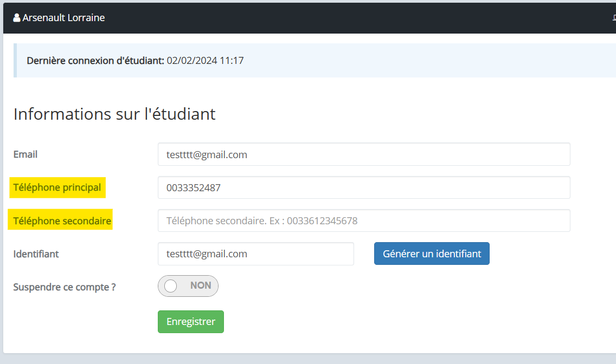The height and width of the screenshot is (364, 616).
Task: Click the highlighted Téléphone secondaire label
Action: click(x=62, y=220)
